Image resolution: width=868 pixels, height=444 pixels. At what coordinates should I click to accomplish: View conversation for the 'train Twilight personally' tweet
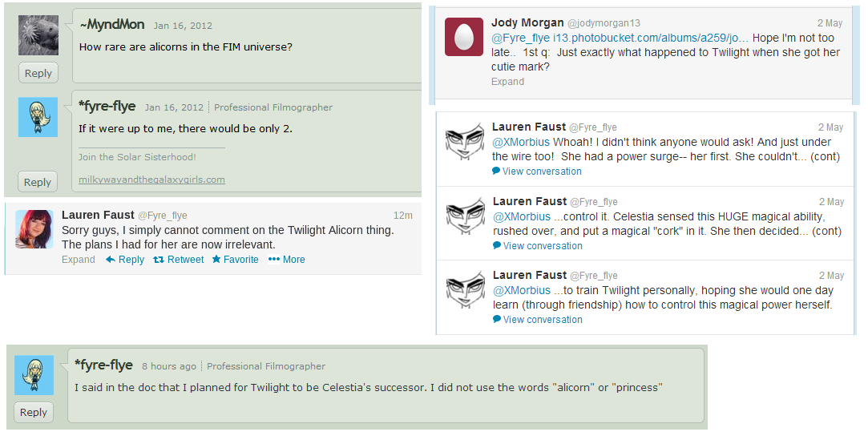pyautogui.click(x=537, y=320)
